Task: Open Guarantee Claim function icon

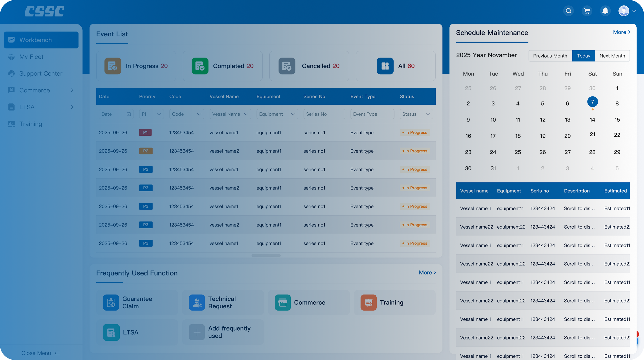Action: click(x=111, y=302)
